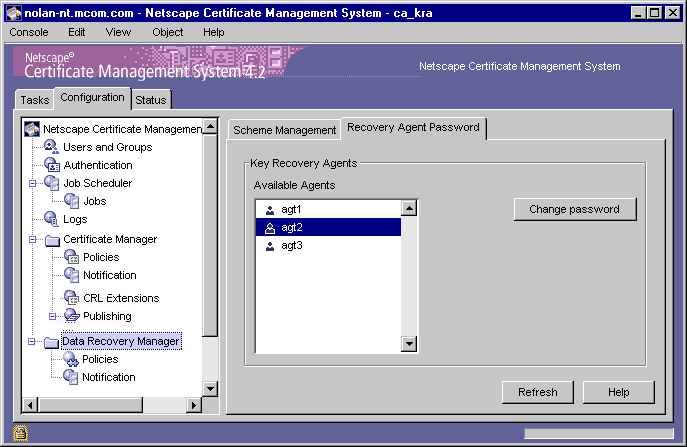This screenshot has width=687, height=447.
Task: Open the Console menu
Action: click(x=29, y=32)
